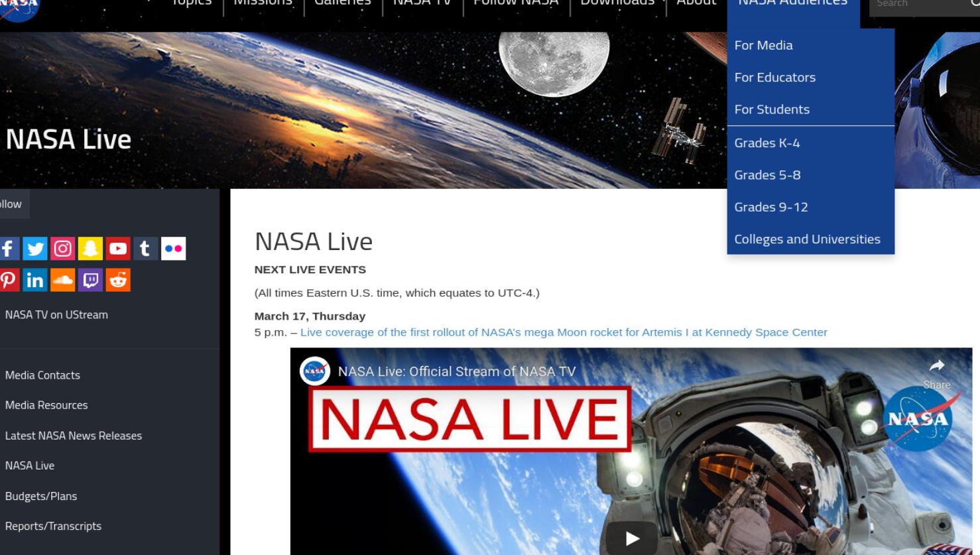Open NASA's Instagram icon
Image resolution: width=980 pixels, height=555 pixels.
click(x=63, y=249)
